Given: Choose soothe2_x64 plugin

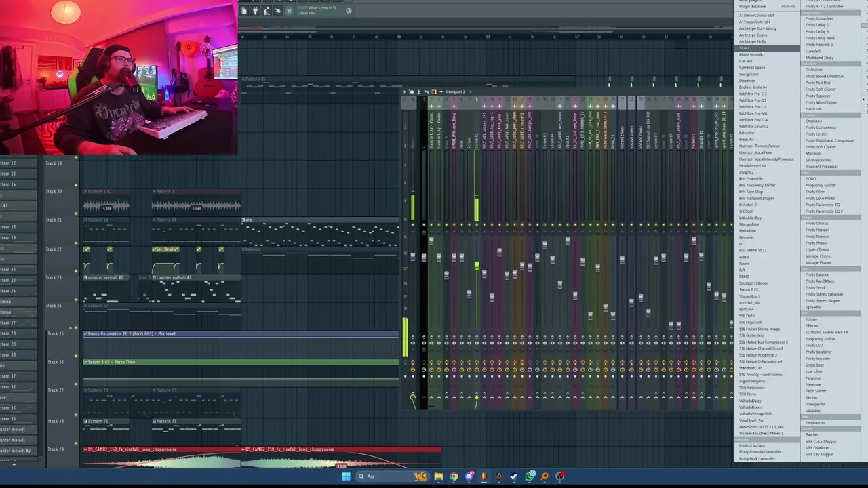Looking at the screenshot, I should [749, 303].
